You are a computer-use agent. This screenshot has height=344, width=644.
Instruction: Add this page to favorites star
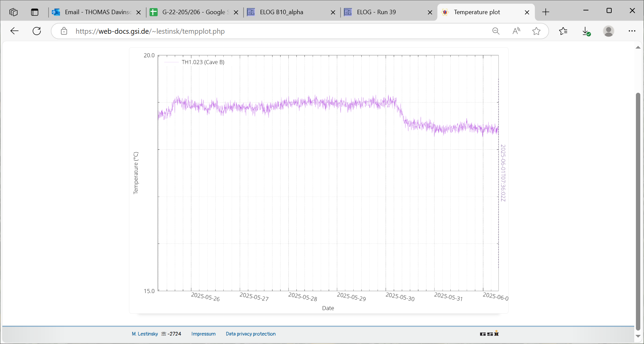[x=536, y=31]
